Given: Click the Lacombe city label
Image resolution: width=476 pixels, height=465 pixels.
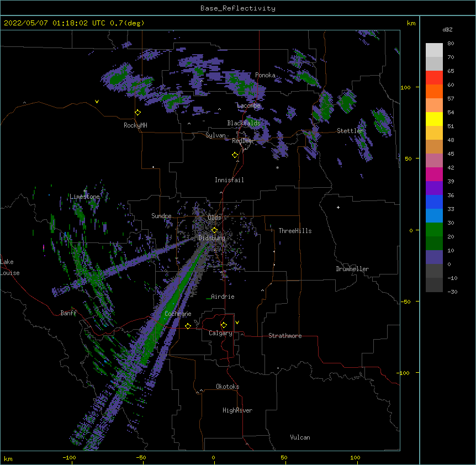Looking at the screenshot, I should point(248,105).
